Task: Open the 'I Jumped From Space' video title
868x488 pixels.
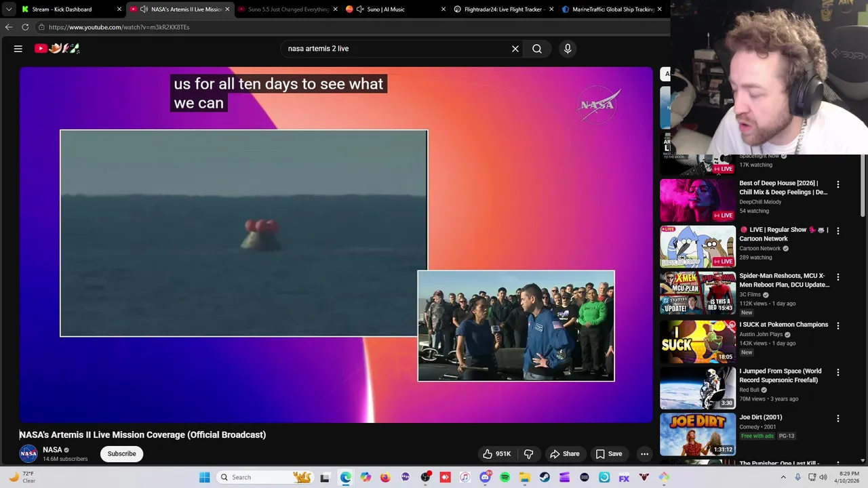Action: 781,375
